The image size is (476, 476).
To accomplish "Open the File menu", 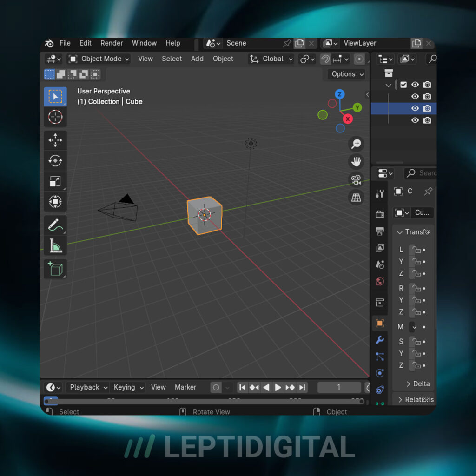I will click(65, 43).
